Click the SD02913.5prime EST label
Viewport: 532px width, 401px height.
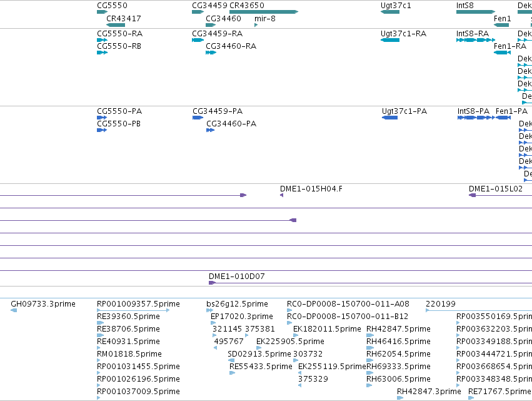tap(259, 354)
